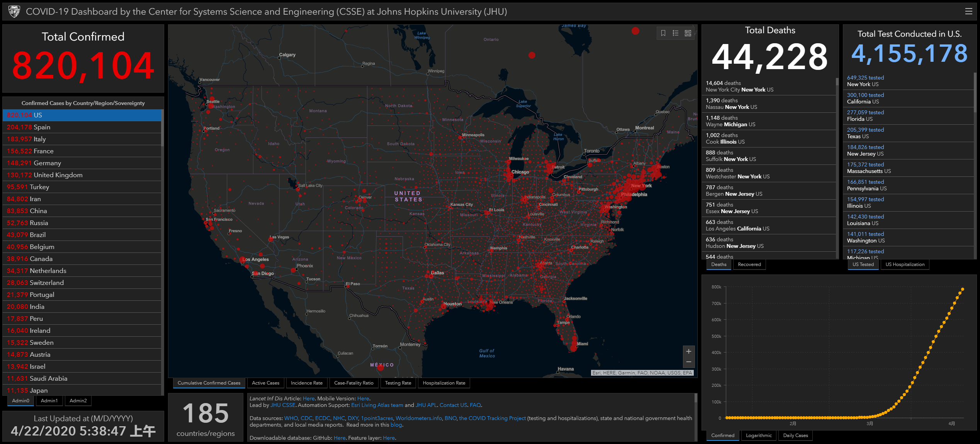Click the last orange point on chart
Viewport: 980px width, 444px height.
[x=963, y=289]
